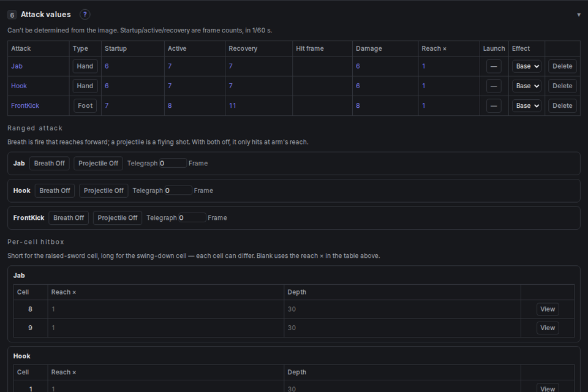Edit Reach × for Jab cell 9

(x=166, y=328)
